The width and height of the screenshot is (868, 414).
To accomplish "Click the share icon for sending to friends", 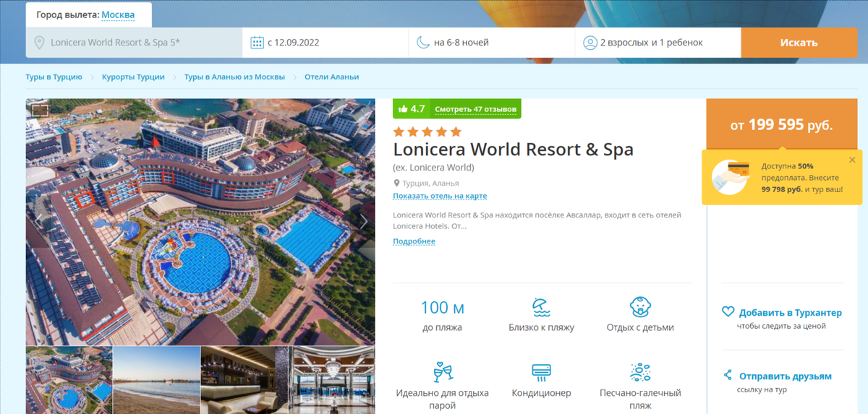I will tap(728, 376).
